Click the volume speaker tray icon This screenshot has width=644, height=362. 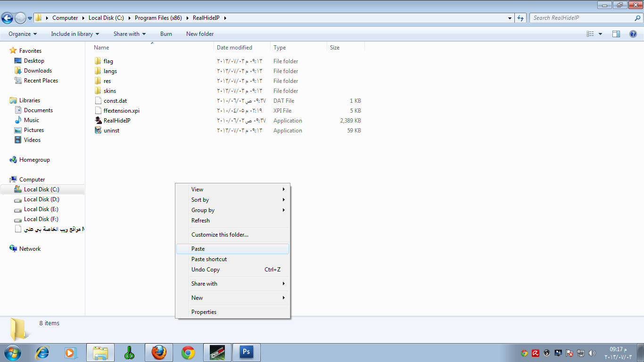[x=592, y=353]
